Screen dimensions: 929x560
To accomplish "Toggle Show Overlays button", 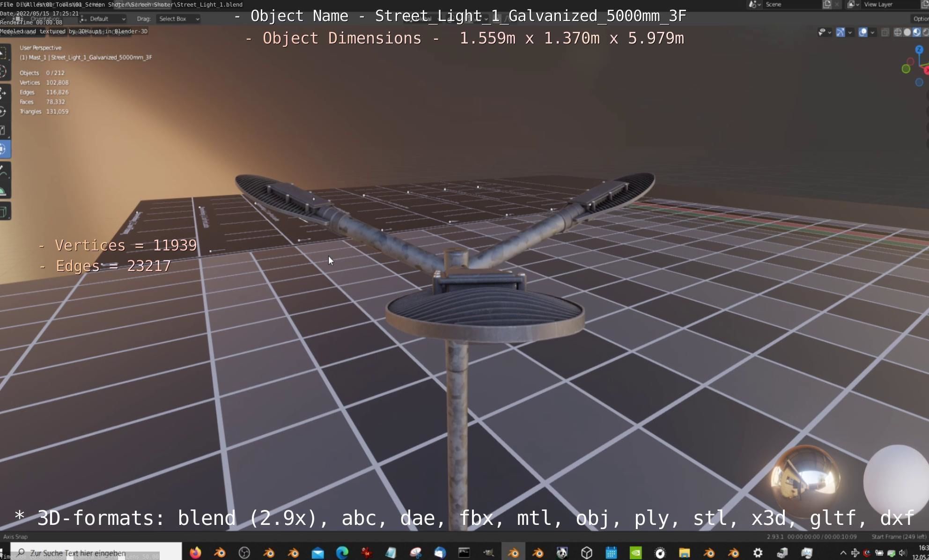I will click(863, 32).
